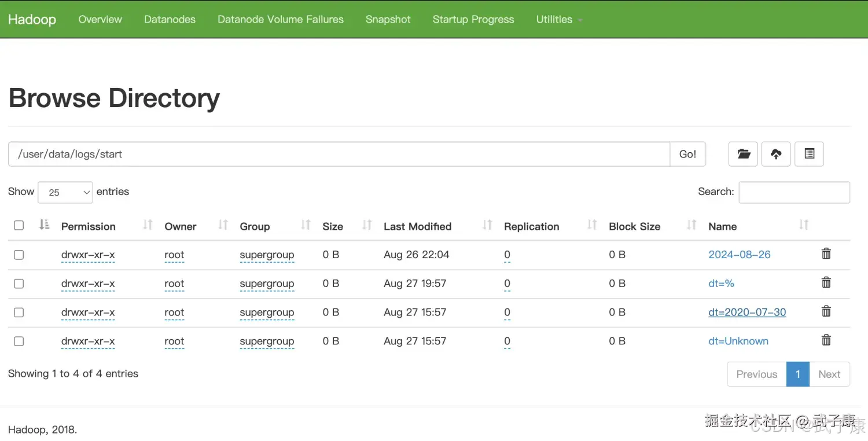
Task: Toggle the select-all checkbox in header
Action: point(19,226)
